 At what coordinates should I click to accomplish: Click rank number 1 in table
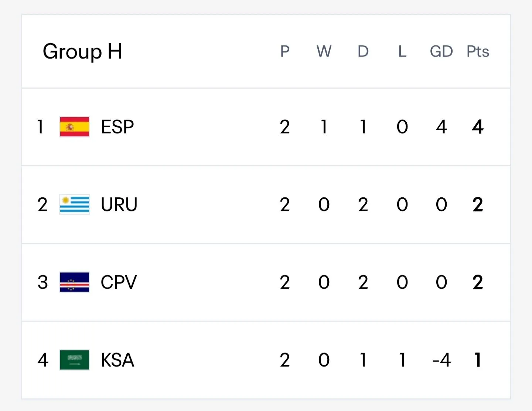(41, 127)
